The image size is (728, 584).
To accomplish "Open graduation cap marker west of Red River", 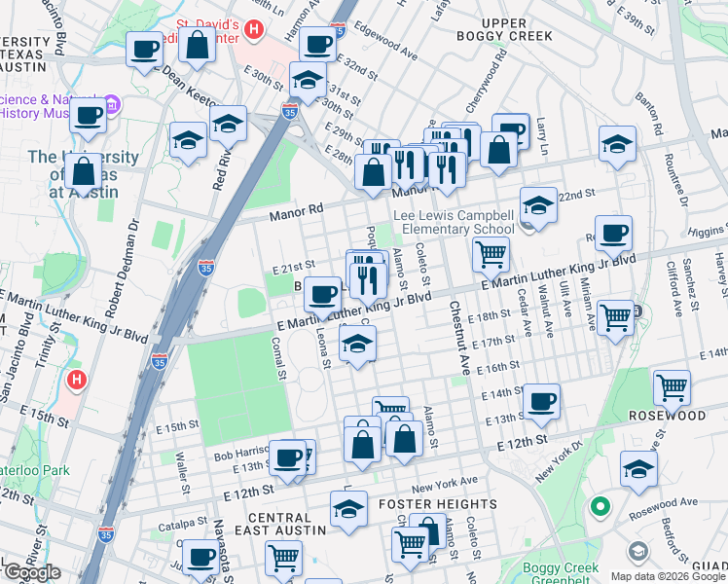I will pos(188,143).
